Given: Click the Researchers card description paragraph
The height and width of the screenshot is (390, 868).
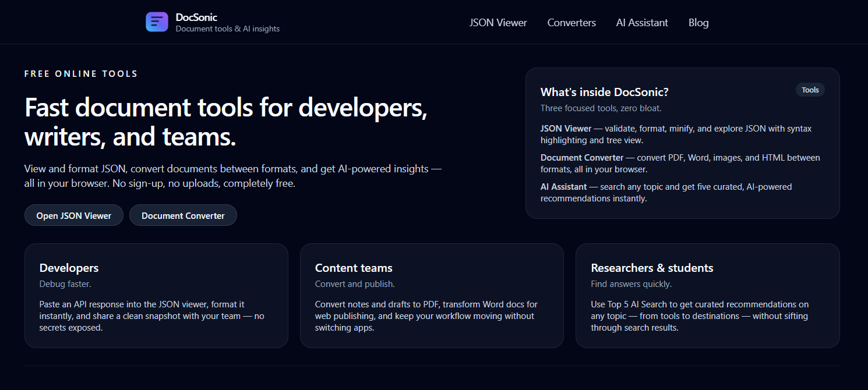Looking at the screenshot, I should pos(700,316).
